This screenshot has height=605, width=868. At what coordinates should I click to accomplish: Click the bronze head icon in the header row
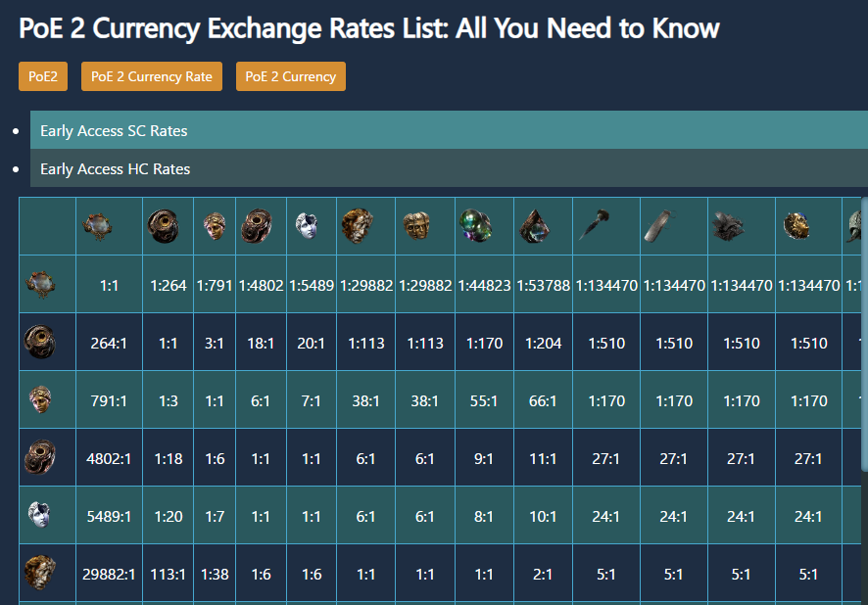358,226
